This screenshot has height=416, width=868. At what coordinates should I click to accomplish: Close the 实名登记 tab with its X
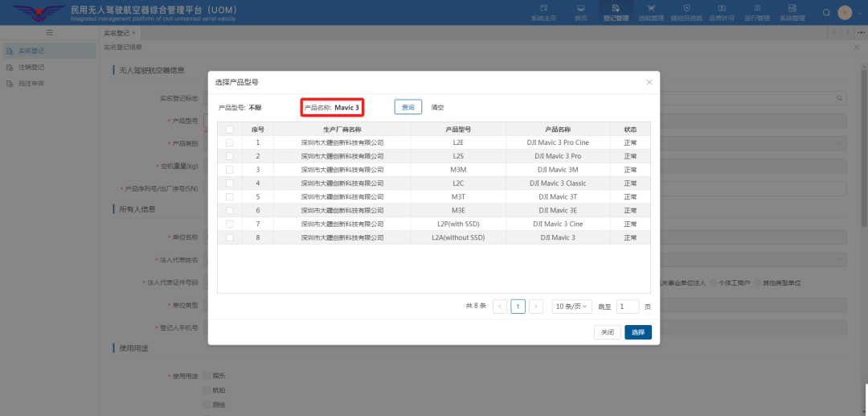134,33
